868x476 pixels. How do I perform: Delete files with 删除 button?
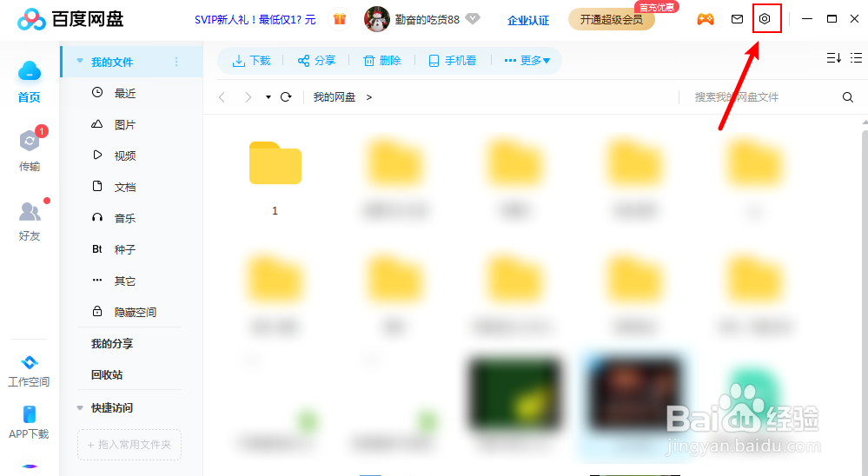[x=382, y=60]
